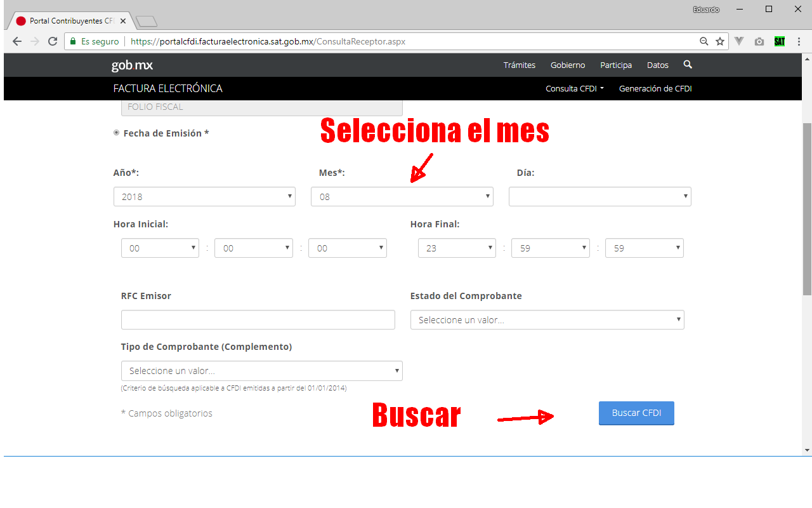Open the Año dropdown showing 2018
Screen dimensions: 812x508
tap(204, 197)
